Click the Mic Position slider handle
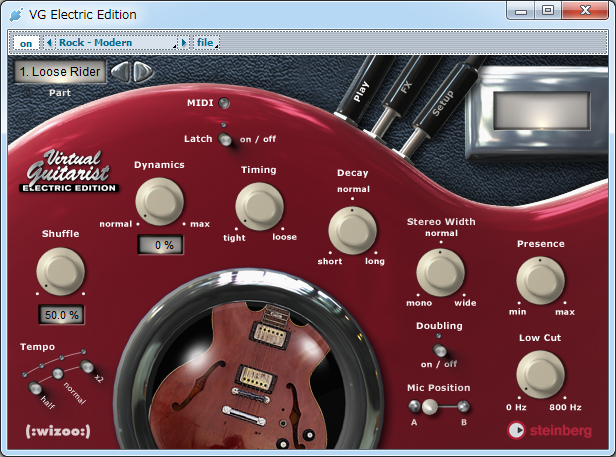Screen dimensions: 616x457 click(429, 407)
